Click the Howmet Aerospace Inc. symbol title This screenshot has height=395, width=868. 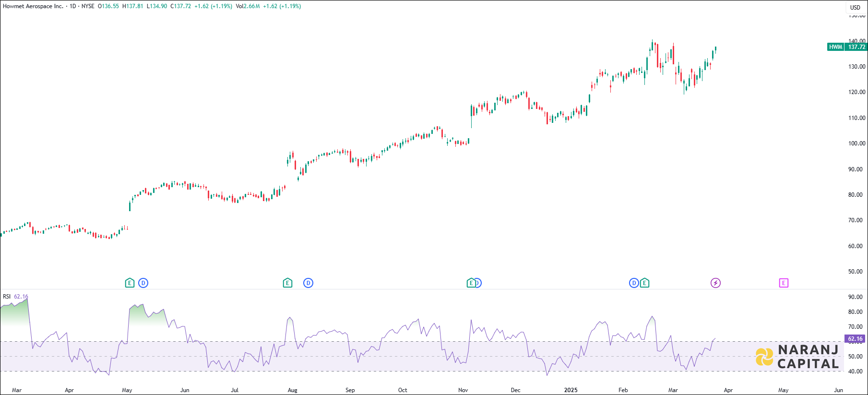(33, 6)
